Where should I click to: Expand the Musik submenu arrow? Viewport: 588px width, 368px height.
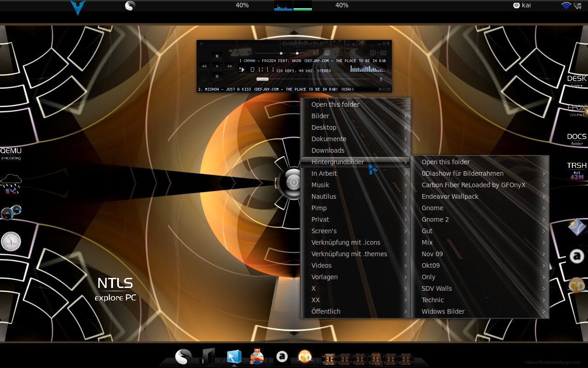[406, 185]
